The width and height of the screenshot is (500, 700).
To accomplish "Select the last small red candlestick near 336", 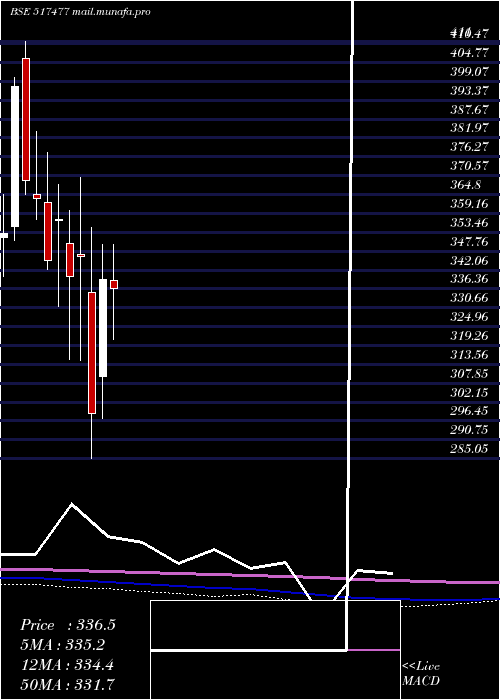I will click(x=114, y=284).
